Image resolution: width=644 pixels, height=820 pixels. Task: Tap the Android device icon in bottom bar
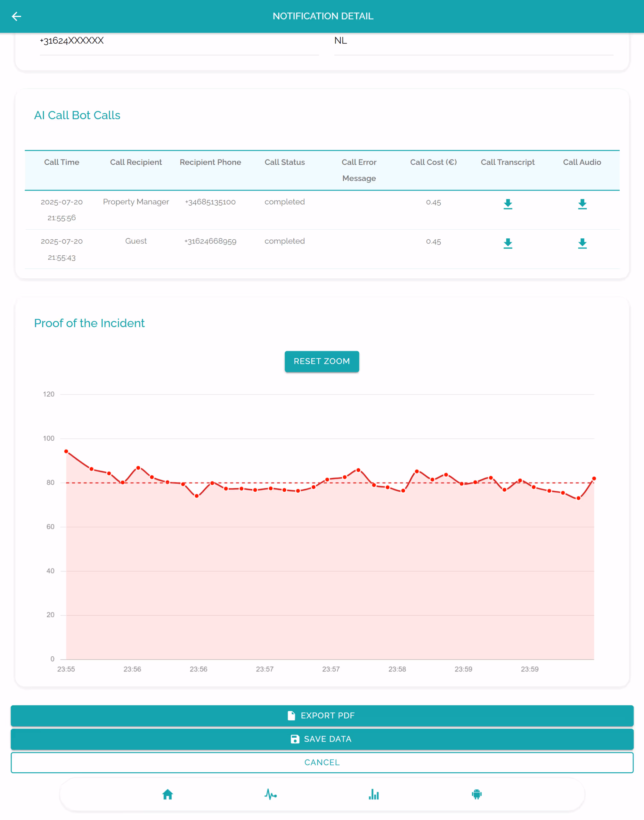[476, 794]
